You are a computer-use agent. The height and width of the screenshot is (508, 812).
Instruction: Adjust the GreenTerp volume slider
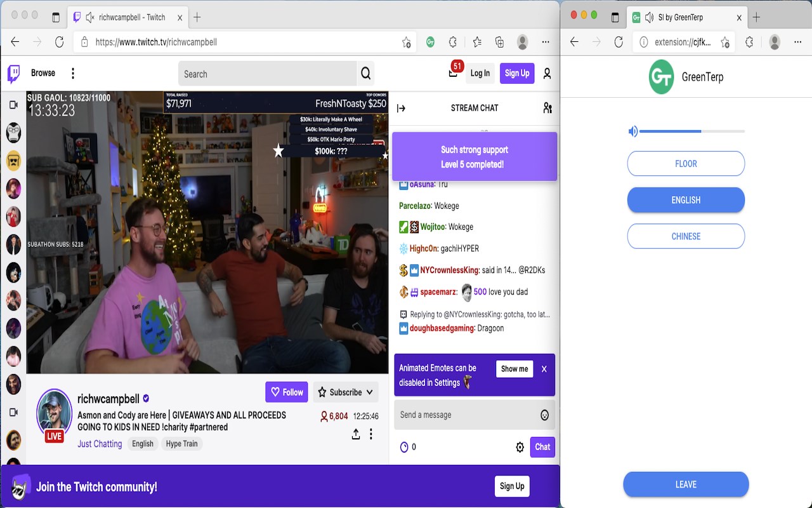tap(692, 131)
